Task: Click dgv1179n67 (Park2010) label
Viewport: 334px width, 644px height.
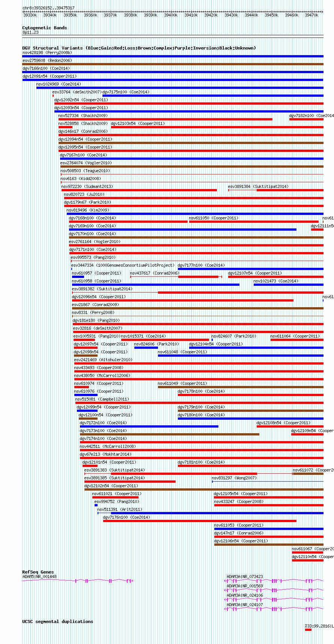Action: [x=87, y=202]
